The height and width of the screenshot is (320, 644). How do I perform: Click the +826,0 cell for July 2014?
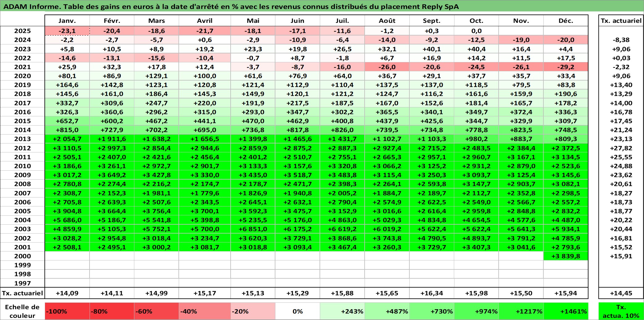pos(342,130)
